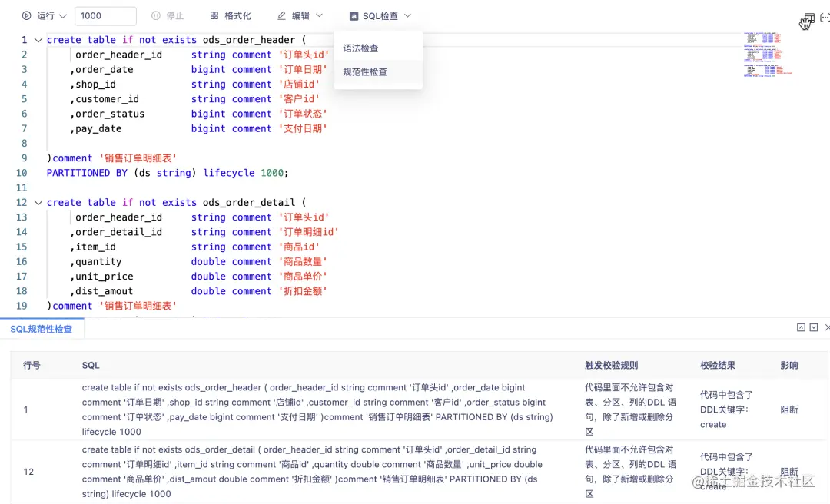The height and width of the screenshot is (504, 830).
Task: Click the 编辑 Edit label
Action: pyautogui.click(x=300, y=16)
